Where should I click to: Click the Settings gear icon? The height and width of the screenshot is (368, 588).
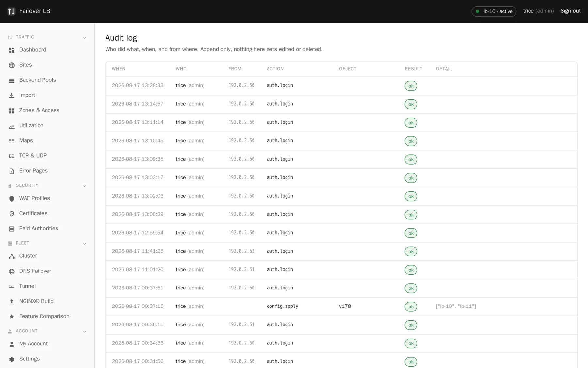12,359
